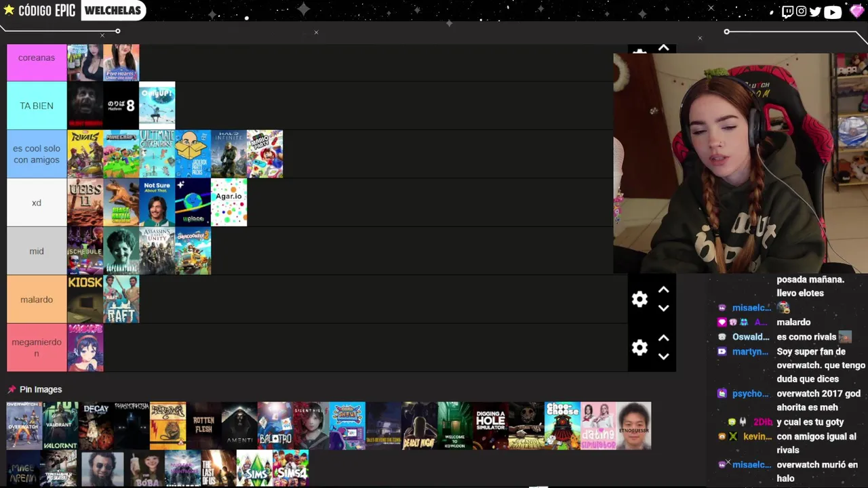Image resolution: width=868 pixels, height=488 pixels.
Task: Pick the Mage Arena image in the pool
Action: click(24, 468)
